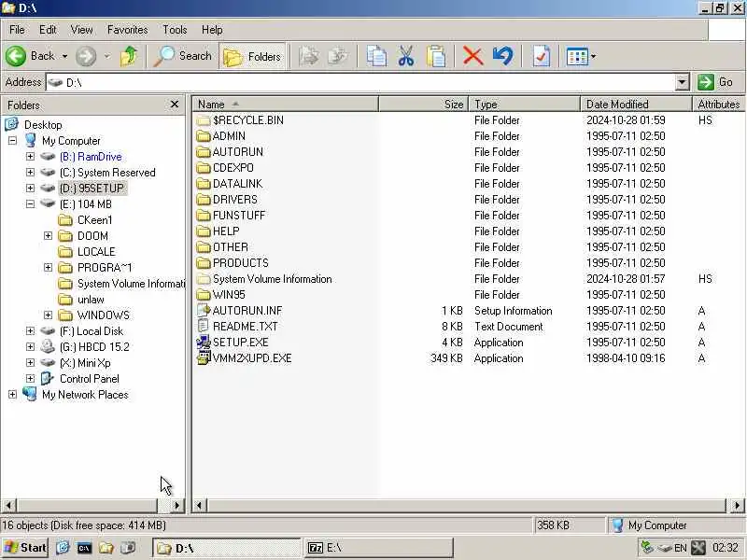Click the Copy To toolbar icon
The width and height of the screenshot is (747, 560).
tap(339, 56)
